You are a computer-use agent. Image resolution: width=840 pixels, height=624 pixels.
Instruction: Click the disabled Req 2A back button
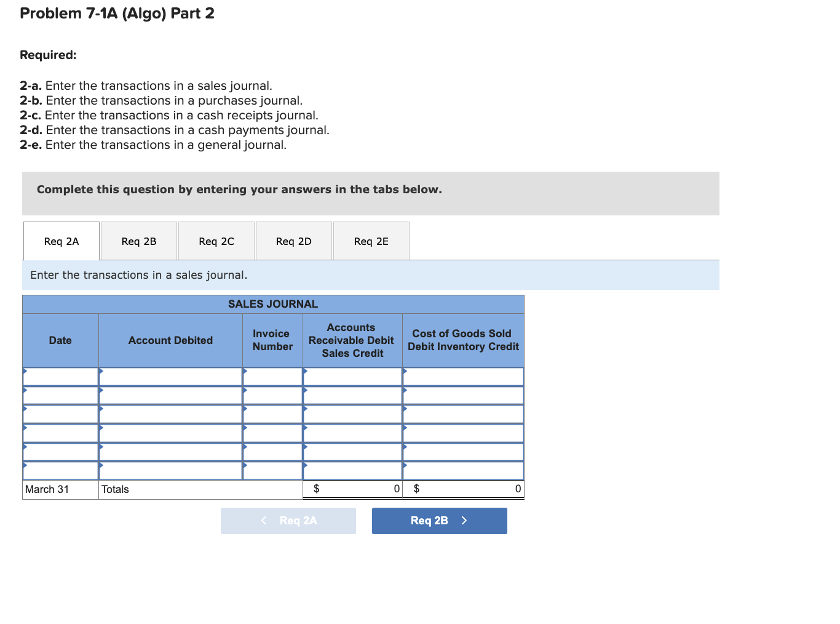click(x=288, y=521)
